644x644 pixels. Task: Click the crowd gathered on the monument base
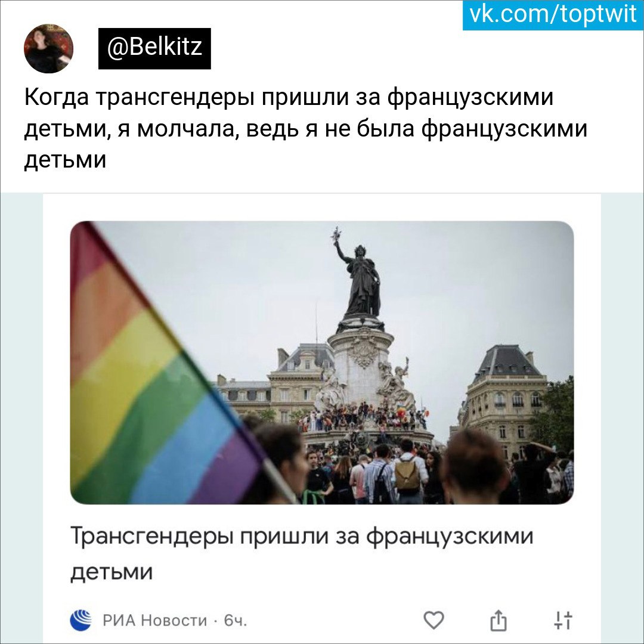(x=361, y=416)
